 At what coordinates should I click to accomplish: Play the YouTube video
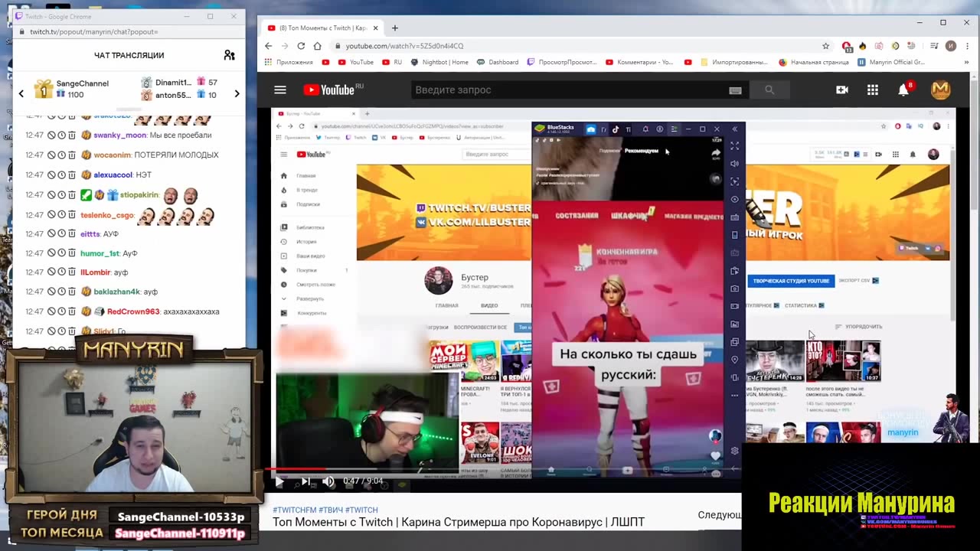(x=279, y=481)
